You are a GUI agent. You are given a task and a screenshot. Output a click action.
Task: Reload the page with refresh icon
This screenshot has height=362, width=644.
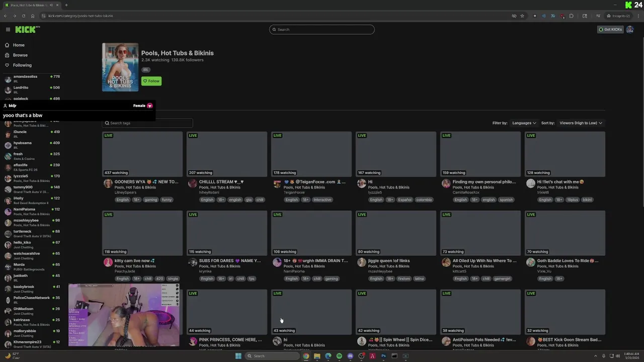[23, 16]
